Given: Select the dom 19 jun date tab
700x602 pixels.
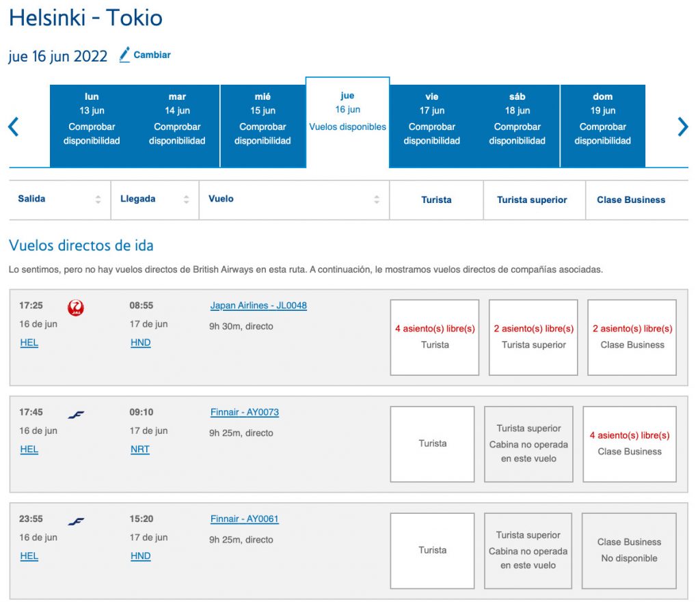Looking at the screenshot, I should click(x=603, y=126).
